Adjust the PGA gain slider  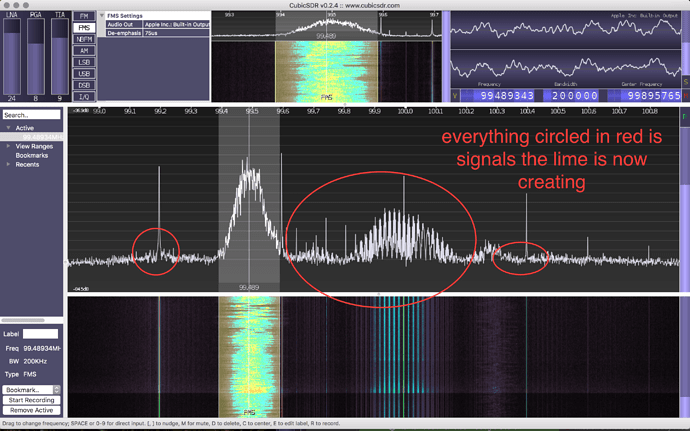[36, 56]
